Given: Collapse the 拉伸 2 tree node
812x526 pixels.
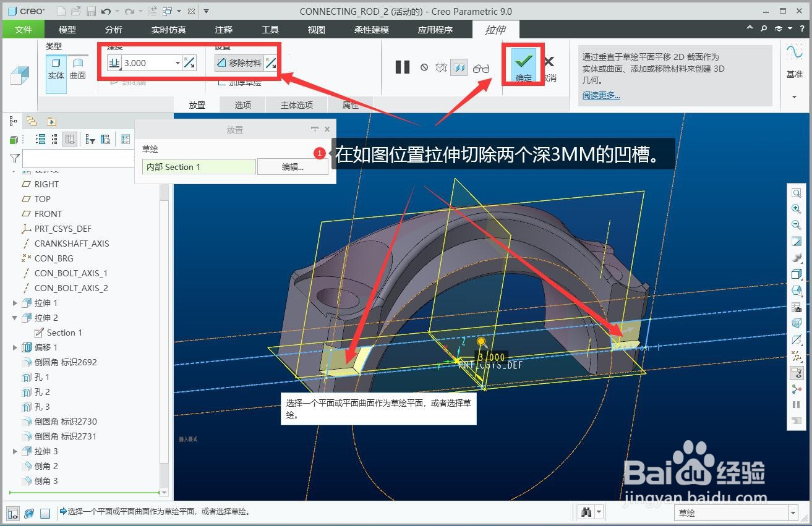Looking at the screenshot, I should (x=15, y=318).
